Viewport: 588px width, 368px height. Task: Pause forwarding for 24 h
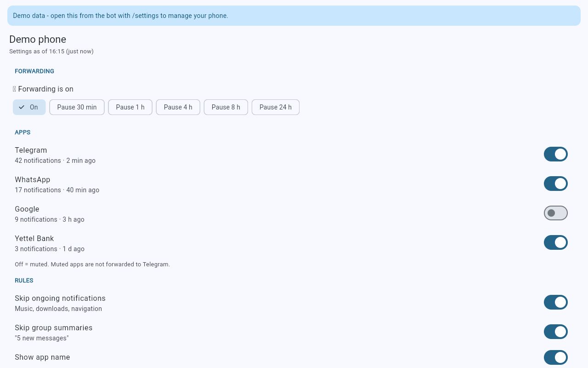[x=276, y=107]
